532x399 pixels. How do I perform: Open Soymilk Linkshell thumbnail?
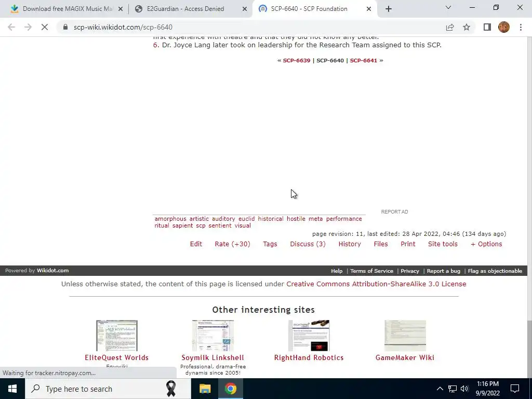click(212, 336)
